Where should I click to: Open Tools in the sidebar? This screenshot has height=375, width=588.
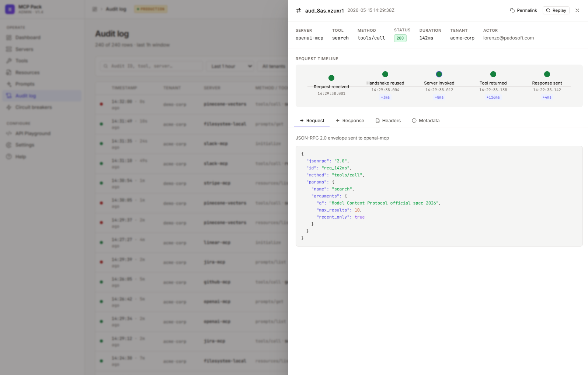pos(42,61)
